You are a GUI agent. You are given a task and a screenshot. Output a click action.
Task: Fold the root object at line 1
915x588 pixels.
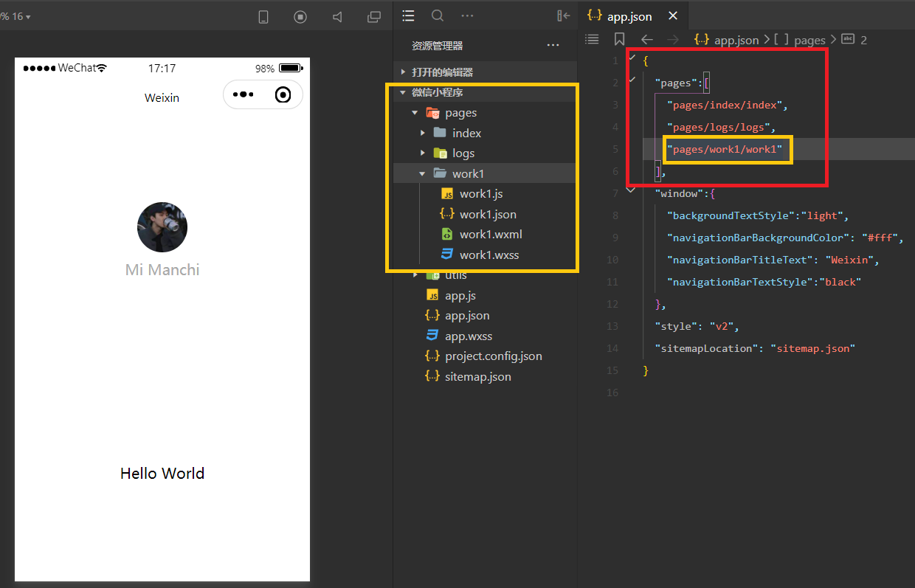631,57
